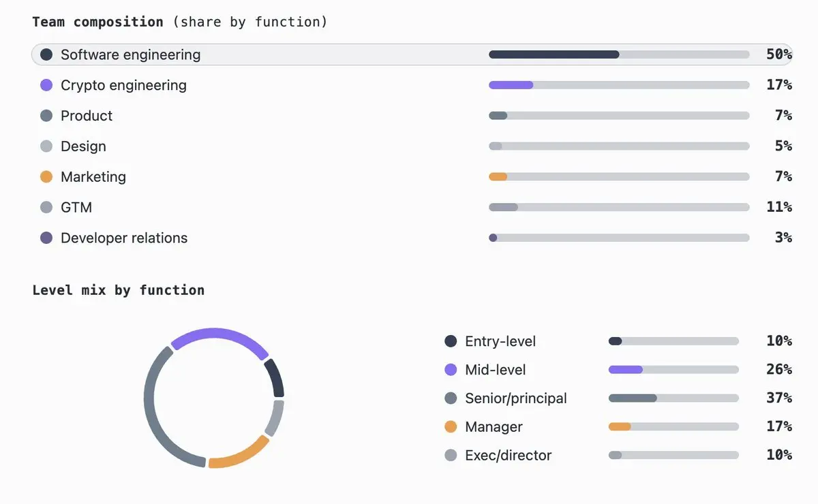818x504 pixels.
Task: Click the Developer relations label
Action: tap(124, 238)
